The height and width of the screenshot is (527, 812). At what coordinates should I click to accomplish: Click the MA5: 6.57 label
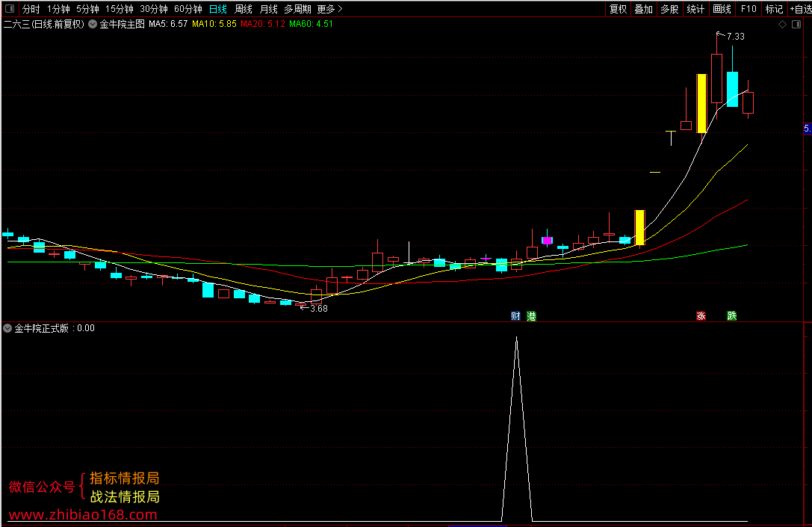(168, 24)
